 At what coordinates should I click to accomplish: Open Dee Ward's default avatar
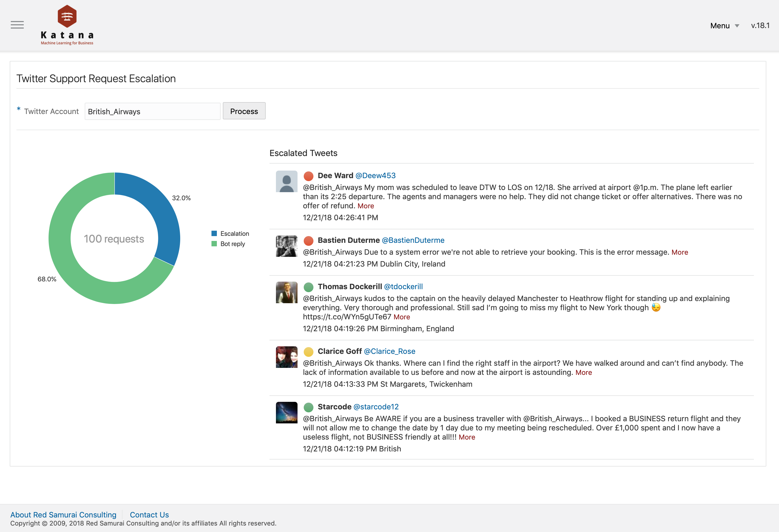coord(286,181)
